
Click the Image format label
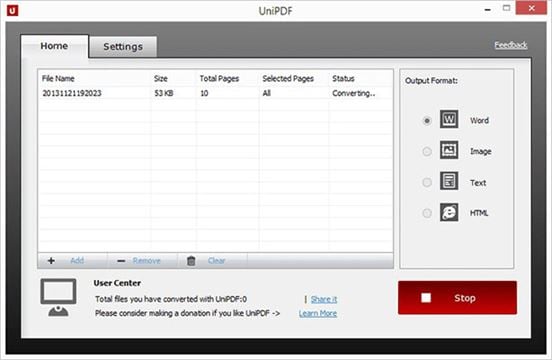click(x=481, y=151)
